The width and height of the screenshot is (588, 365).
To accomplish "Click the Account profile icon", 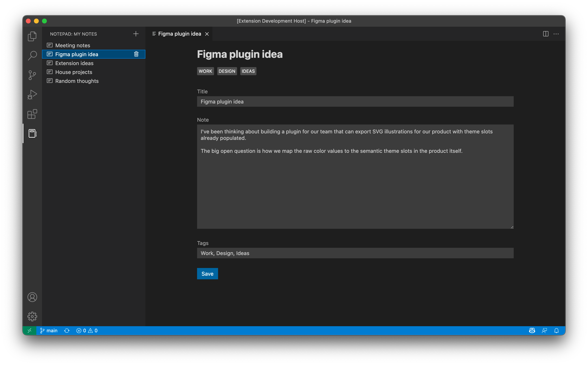I will pyautogui.click(x=32, y=297).
